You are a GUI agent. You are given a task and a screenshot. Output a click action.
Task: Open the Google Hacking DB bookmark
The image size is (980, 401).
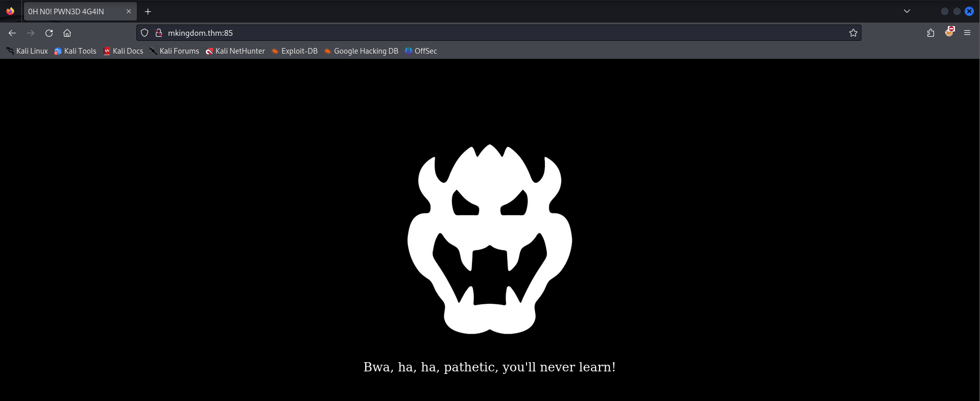click(x=361, y=51)
